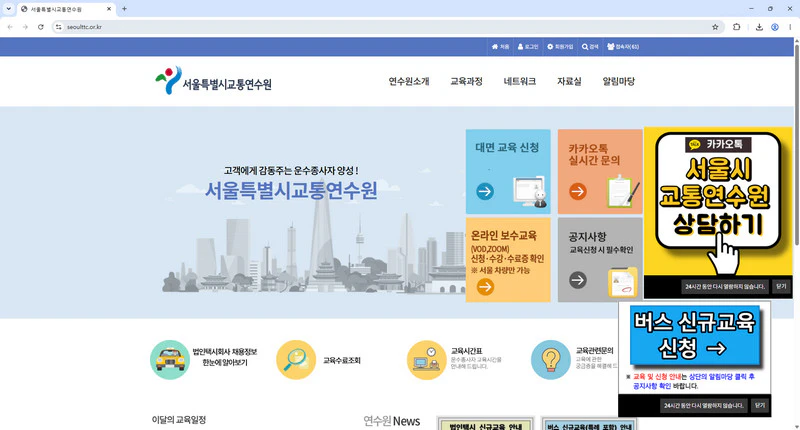Open the 네트워크 menu
This screenshot has height=430, width=800.
pyautogui.click(x=519, y=81)
